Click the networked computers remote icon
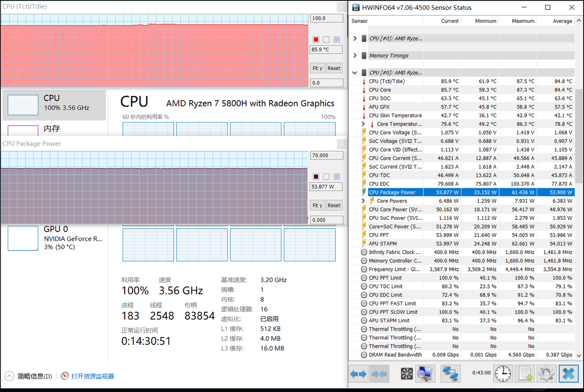The width and height of the screenshot is (584, 392). [x=451, y=374]
